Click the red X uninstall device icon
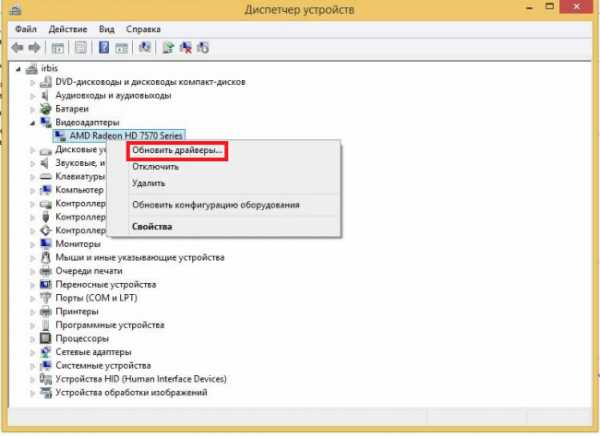 (186, 47)
